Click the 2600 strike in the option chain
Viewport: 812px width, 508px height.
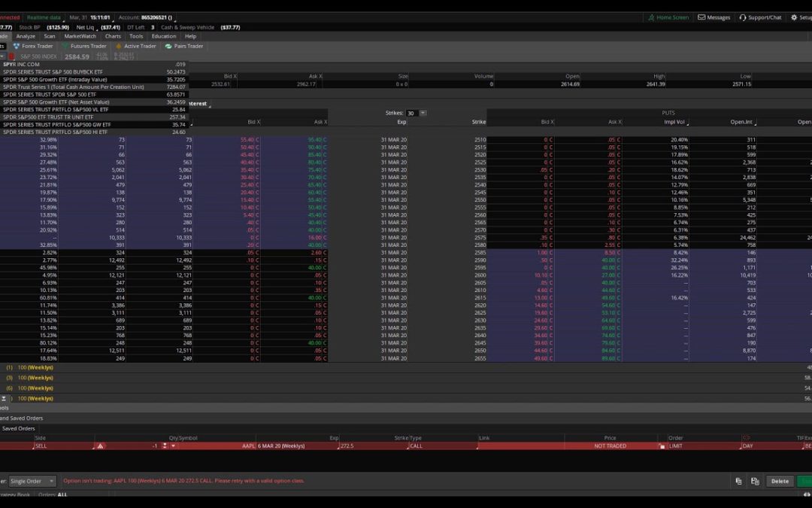[x=480, y=275]
